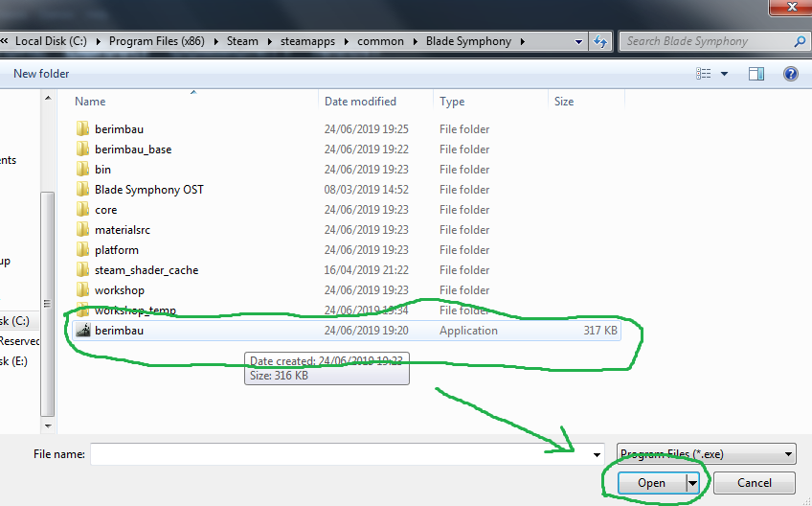This screenshot has width=812, height=506.
Task: Select (C:) drive in navigation pane
Action: [x=14, y=321]
